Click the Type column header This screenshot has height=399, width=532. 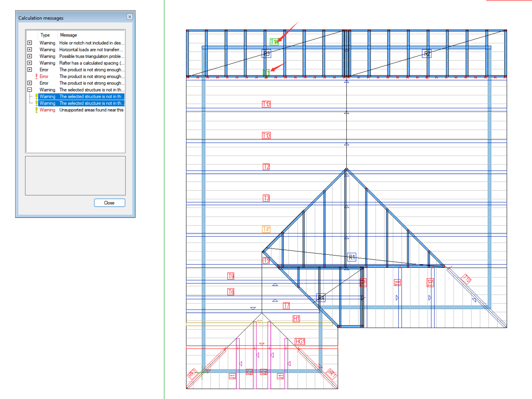point(45,35)
